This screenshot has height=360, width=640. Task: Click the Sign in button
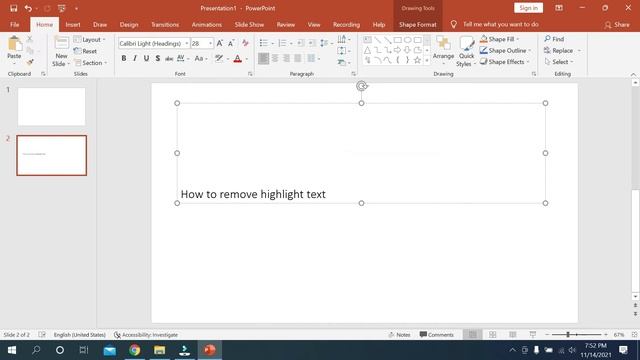529,8
